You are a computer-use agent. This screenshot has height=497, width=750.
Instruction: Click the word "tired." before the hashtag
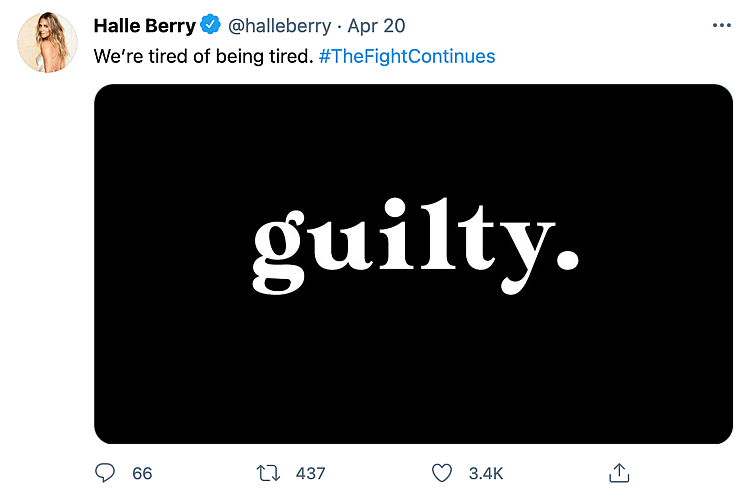(290, 56)
